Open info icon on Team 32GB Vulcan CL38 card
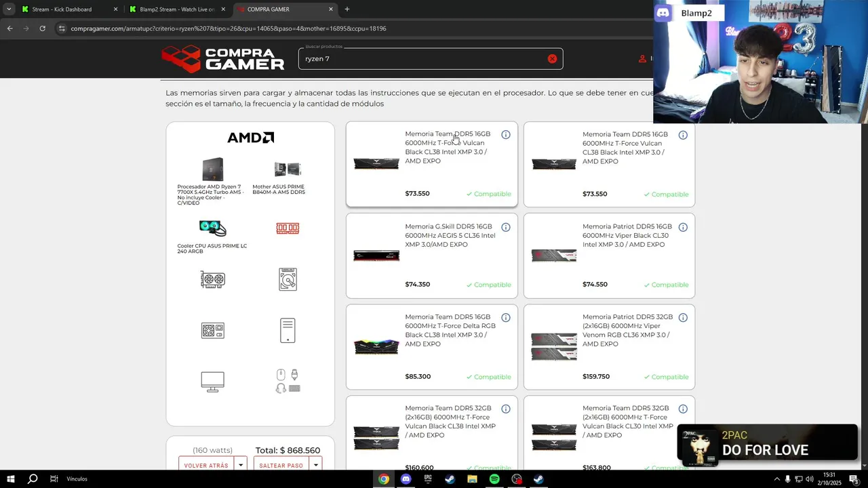This screenshot has width=868, height=488. [505, 409]
